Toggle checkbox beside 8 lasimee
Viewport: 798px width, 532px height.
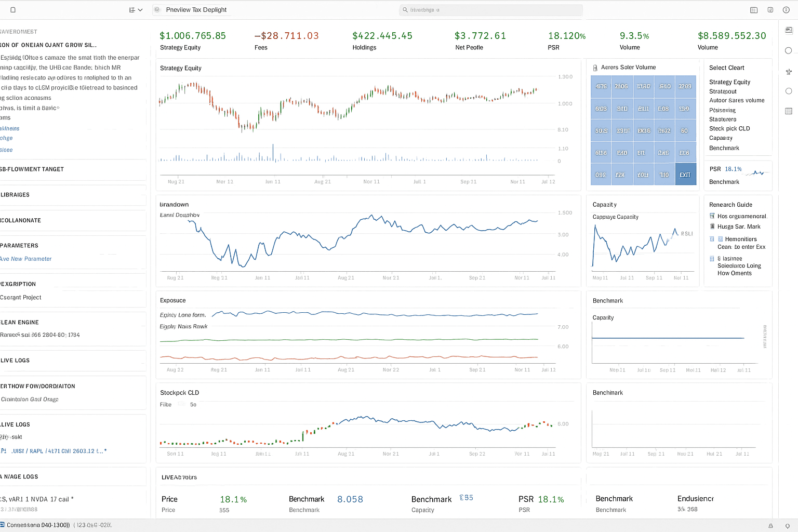(712, 258)
